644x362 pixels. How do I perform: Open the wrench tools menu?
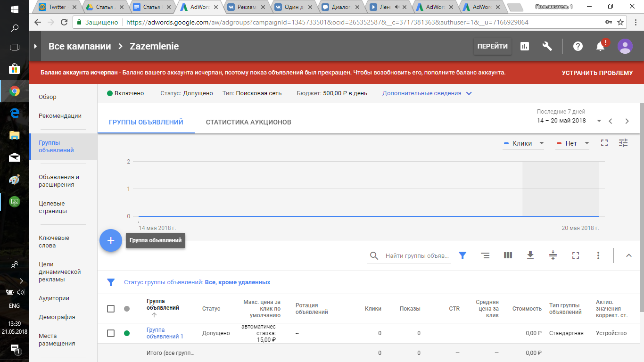tap(547, 46)
